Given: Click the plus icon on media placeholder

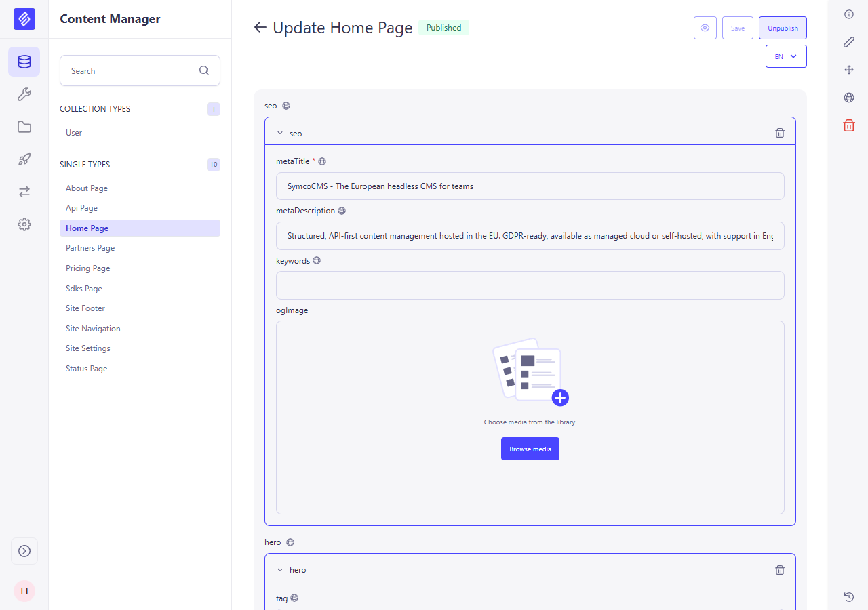Looking at the screenshot, I should [560, 397].
